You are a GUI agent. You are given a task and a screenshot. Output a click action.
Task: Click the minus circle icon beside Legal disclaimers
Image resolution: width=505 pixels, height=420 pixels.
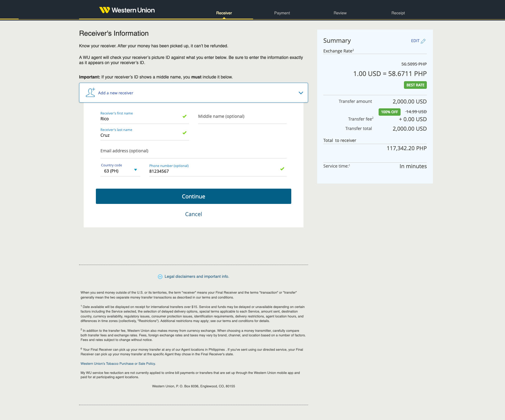coord(160,277)
